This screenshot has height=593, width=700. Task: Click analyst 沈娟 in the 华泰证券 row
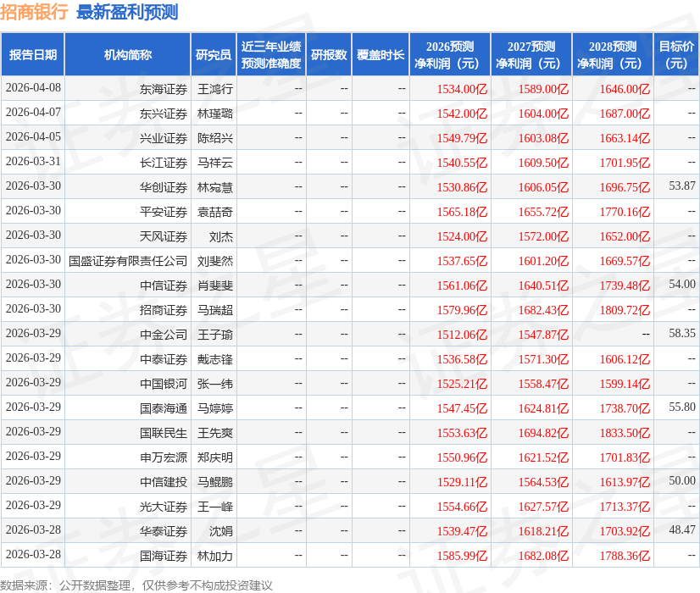211,531
